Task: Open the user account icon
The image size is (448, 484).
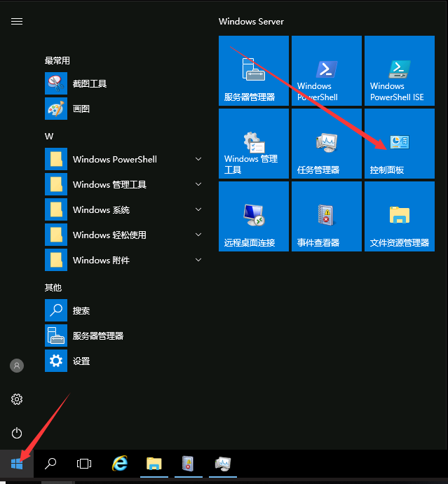Action: coord(17,366)
